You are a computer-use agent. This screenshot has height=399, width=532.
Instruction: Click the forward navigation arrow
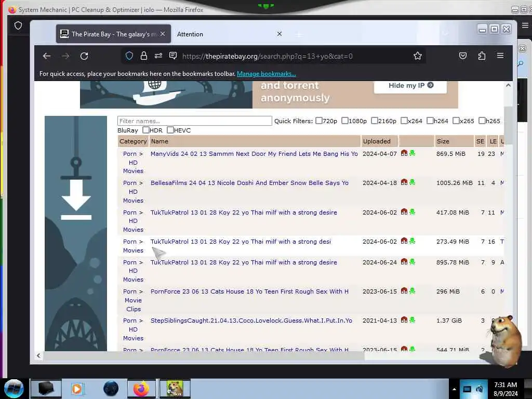65,56
